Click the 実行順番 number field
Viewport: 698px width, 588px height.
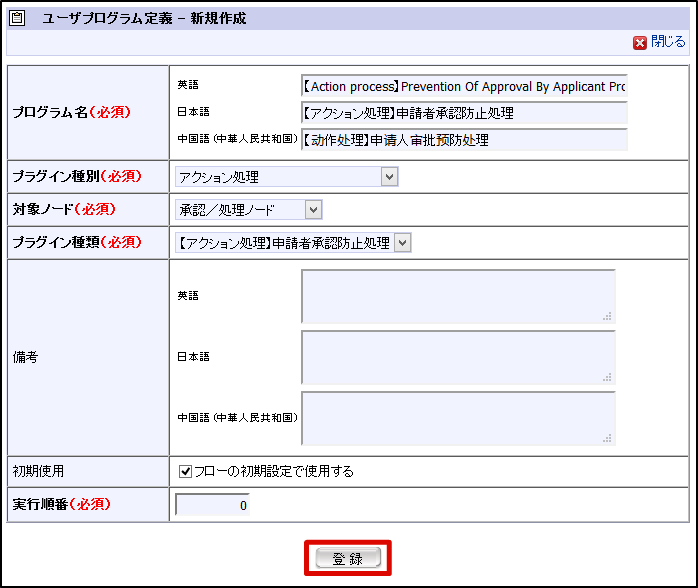point(212,505)
